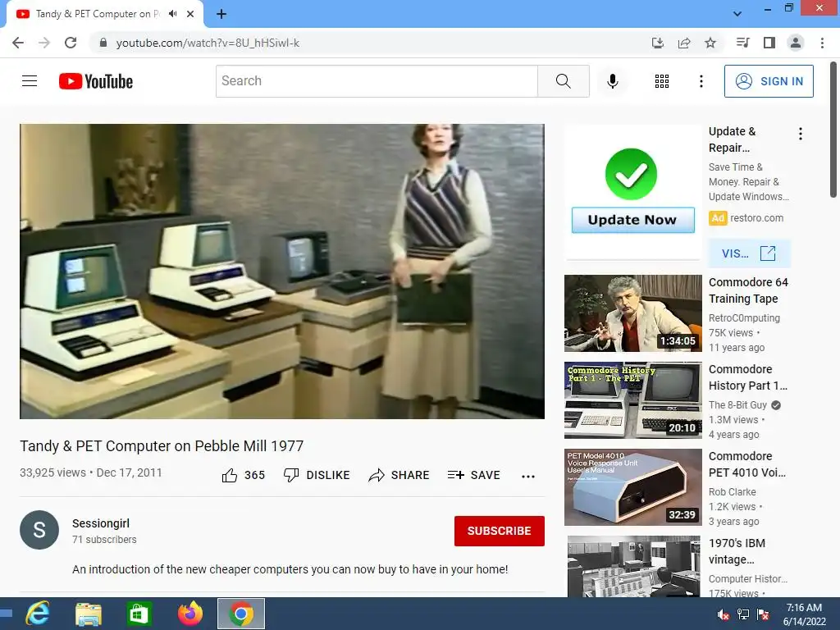Image resolution: width=840 pixels, height=630 pixels.
Task: View site security padlock info
Action: 103,43
